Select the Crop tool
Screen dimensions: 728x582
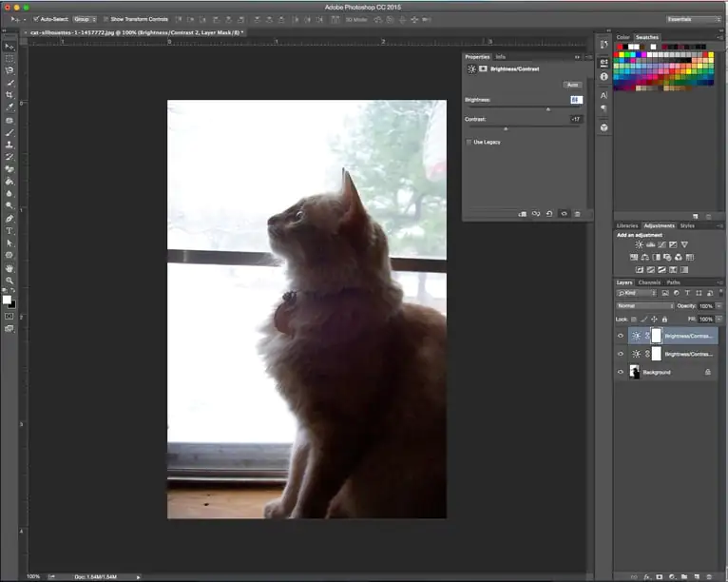10,95
